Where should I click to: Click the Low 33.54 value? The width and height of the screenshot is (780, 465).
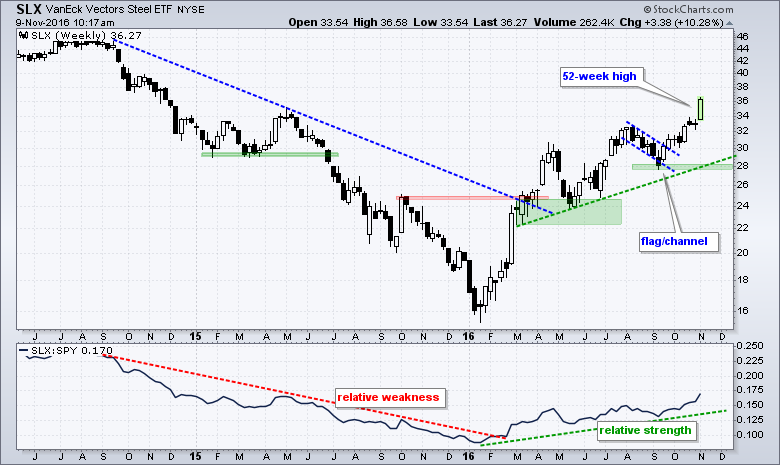click(x=440, y=22)
